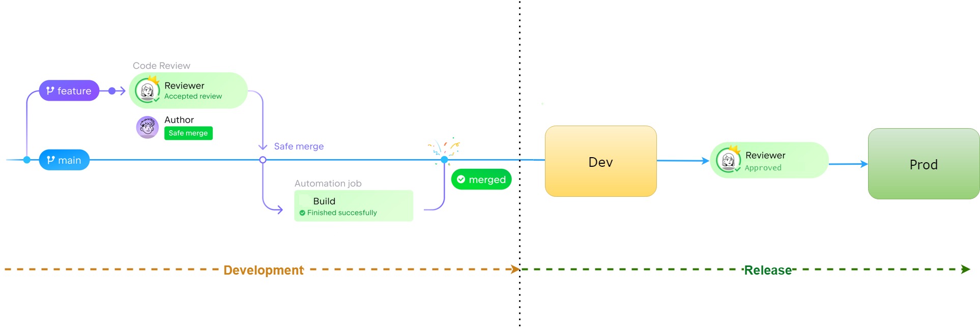The height and width of the screenshot is (328, 980).
Task: Click the blue main branch pill
Action: point(64,160)
